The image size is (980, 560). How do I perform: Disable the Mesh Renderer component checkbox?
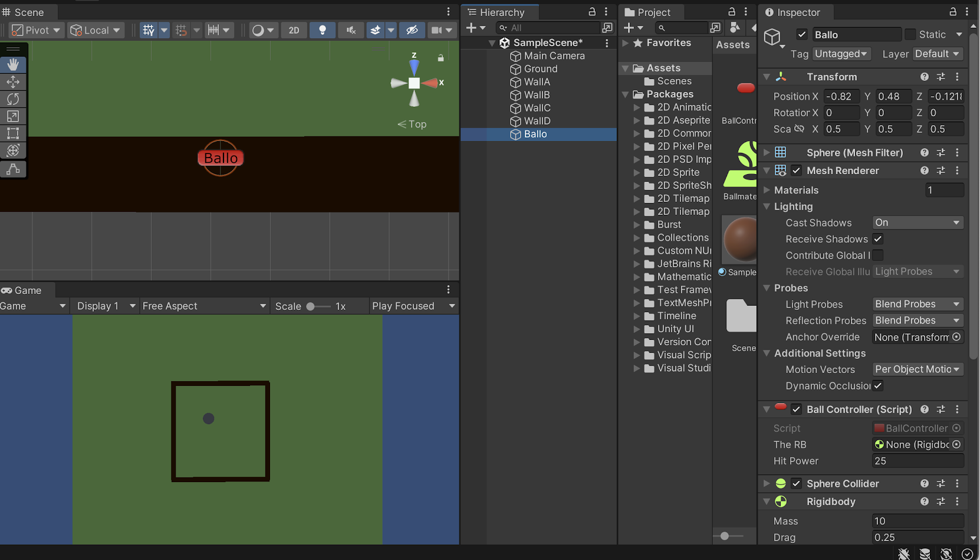click(797, 171)
